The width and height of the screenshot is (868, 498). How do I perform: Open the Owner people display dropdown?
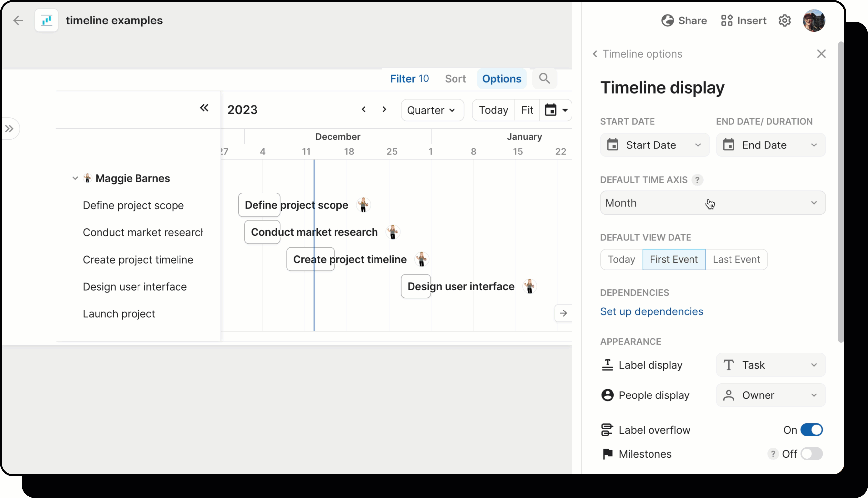pyautogui.click(x=771, y=395)
